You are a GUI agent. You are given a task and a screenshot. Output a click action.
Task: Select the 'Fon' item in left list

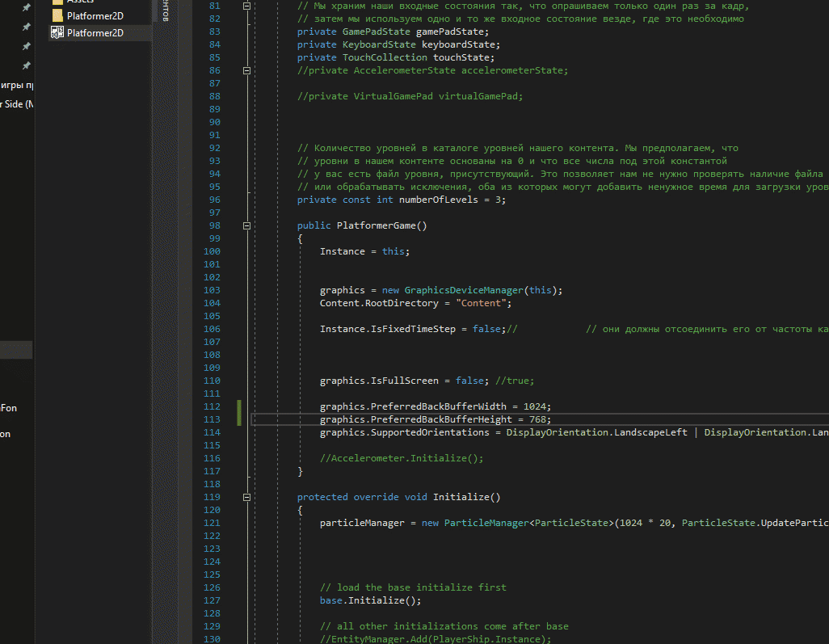pyautogui.click(x=9, y=408)
